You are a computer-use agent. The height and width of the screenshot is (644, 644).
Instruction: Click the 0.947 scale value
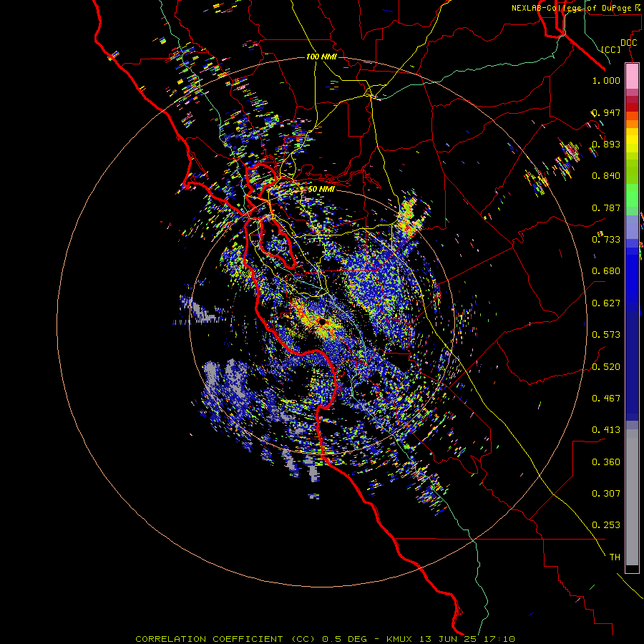tap(606, 112)
